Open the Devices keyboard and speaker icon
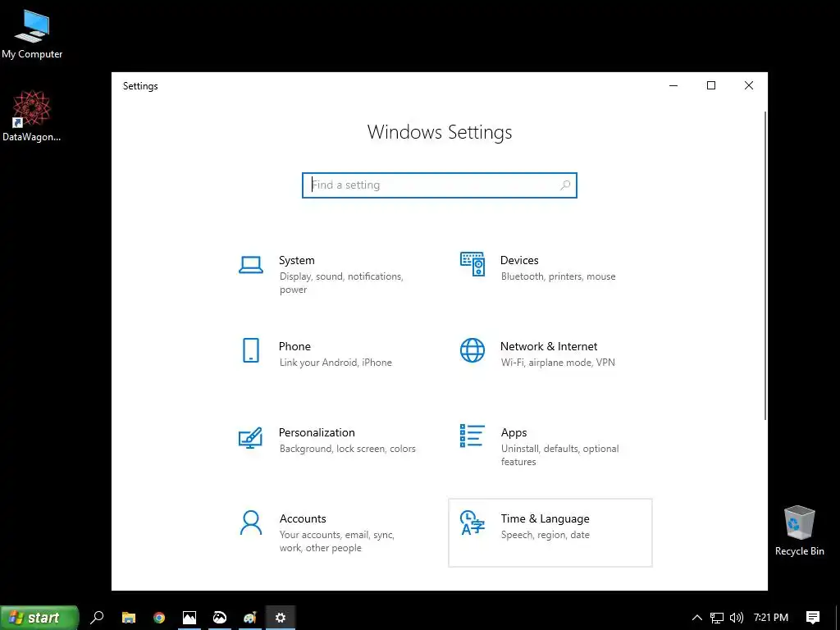Image resolution: width=840 pixels, height=630 pixels. pyautogui.click(x=472, y=264)
